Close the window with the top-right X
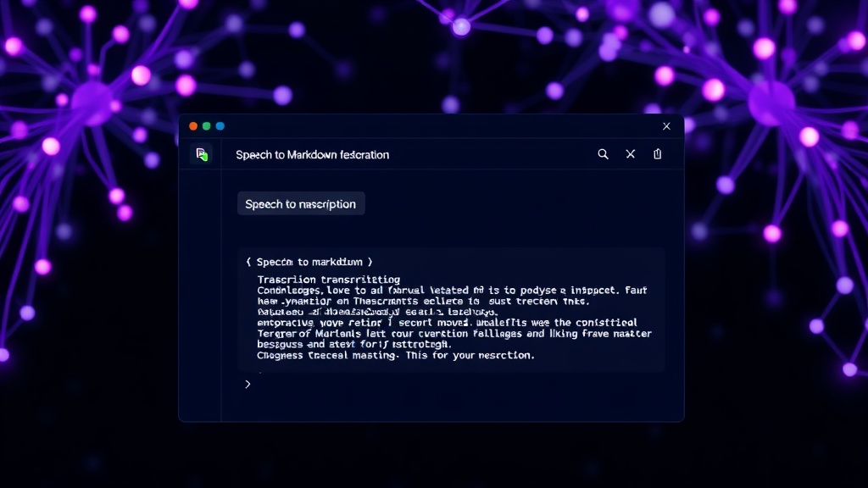This screenshot has height=488, width=868. 666,126
